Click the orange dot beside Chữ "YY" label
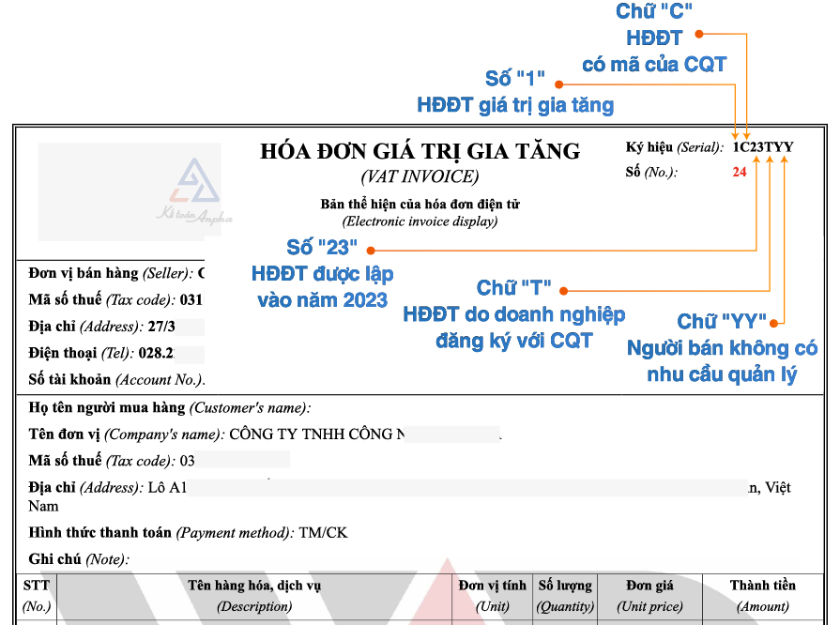 tap(776, 323)
